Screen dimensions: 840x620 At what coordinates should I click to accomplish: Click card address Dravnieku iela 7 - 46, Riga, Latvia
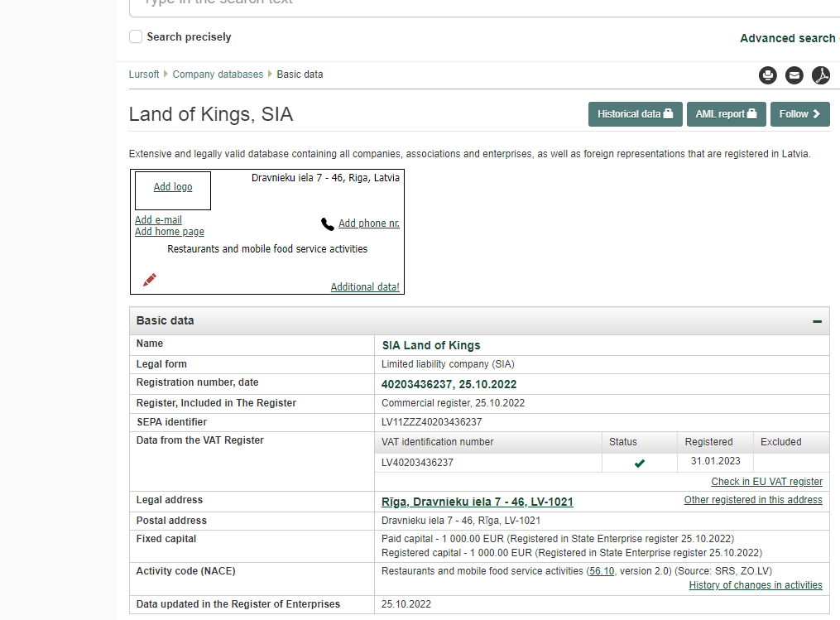[x=325, y=177]
